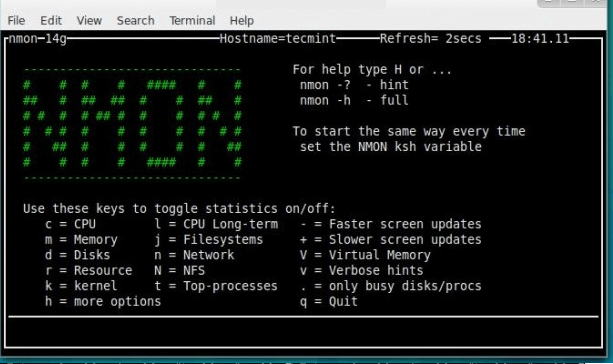613x364 pixels.
Task: Click '. = only busy disks/procs' entry
Action: [x=391, y=286]
